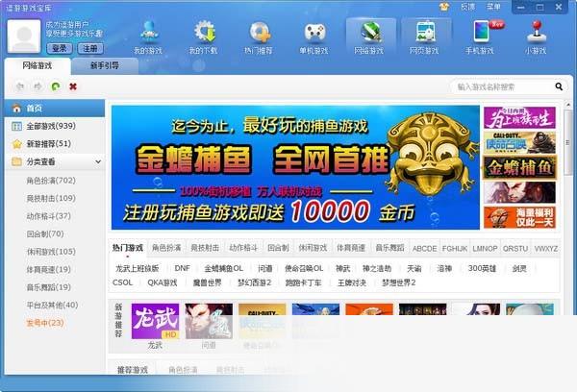Viewport: 577px width, 392px height.
Task: Select the 竞技射击 tab in game list
Action: pyautogui.click(x=205, y=248)
